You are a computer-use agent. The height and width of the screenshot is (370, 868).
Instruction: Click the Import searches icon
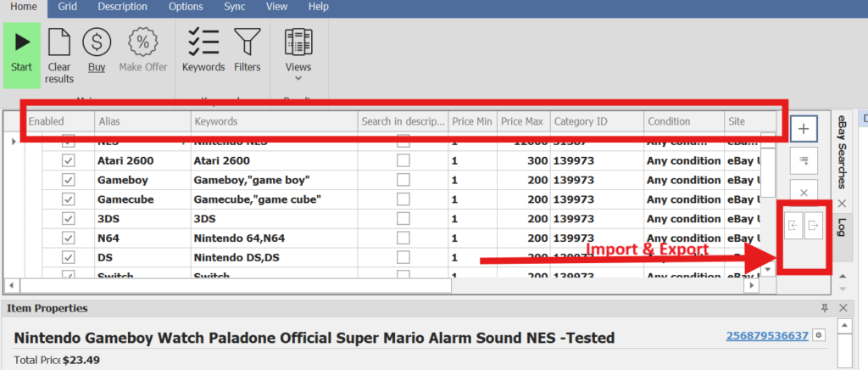tap(793, 226)
